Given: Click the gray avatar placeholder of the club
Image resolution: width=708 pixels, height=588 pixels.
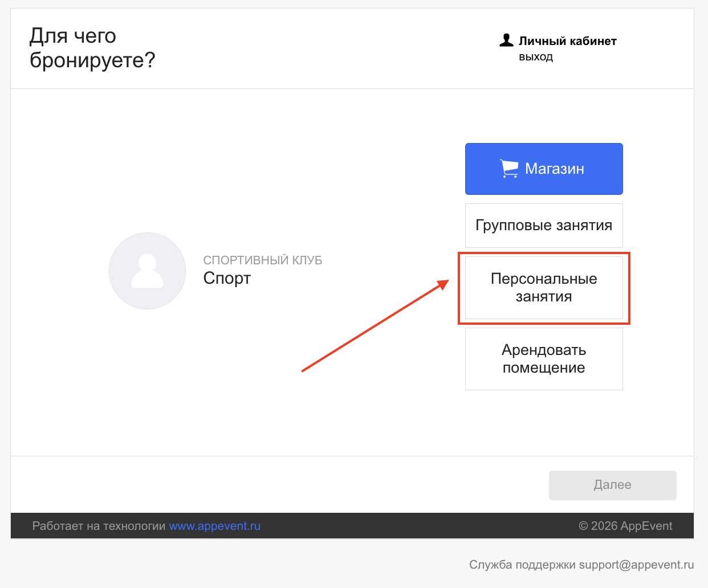Looking at the screenshot, I should [x=147, y=271].
